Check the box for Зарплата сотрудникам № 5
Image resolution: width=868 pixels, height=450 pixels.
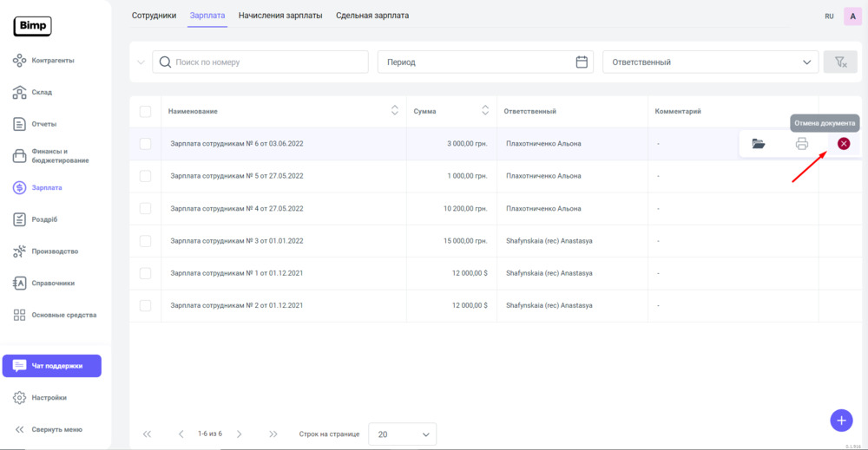(145, 176)
